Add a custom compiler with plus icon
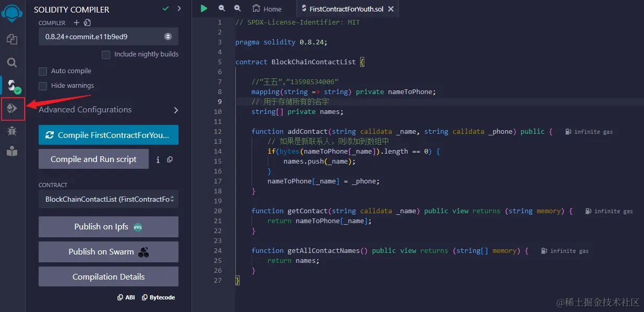 [77, 22]
